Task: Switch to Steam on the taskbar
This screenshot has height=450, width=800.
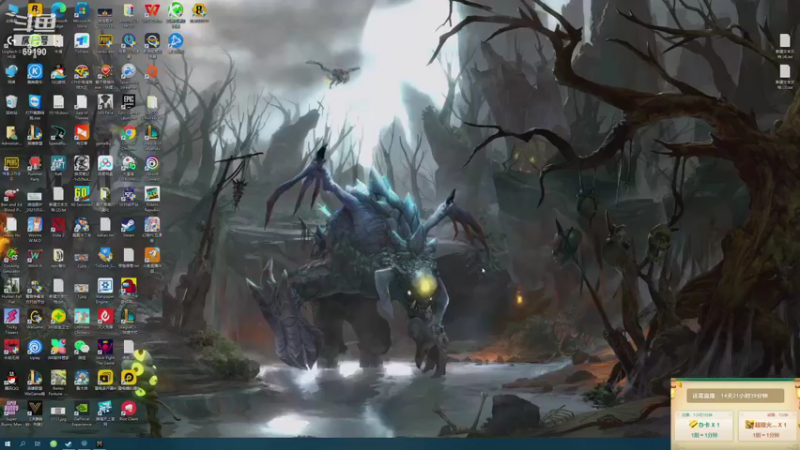Action: tap(68, 444)
